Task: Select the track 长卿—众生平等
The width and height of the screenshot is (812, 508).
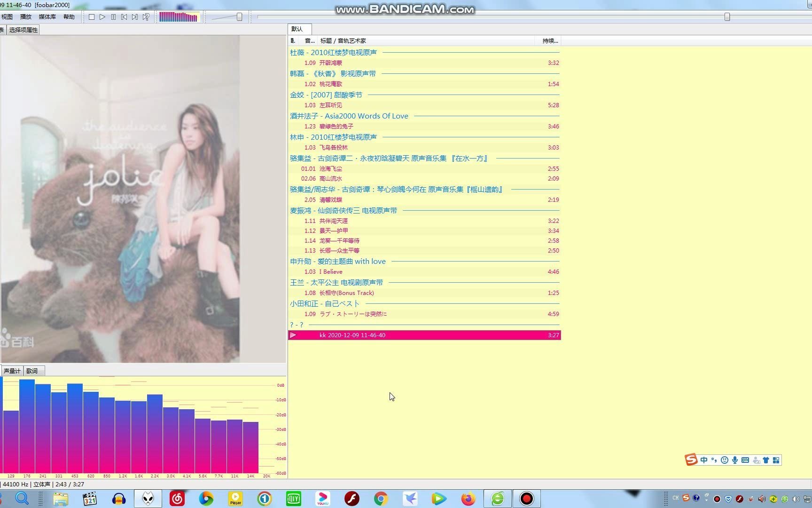Action: click(x=424, y=250)
